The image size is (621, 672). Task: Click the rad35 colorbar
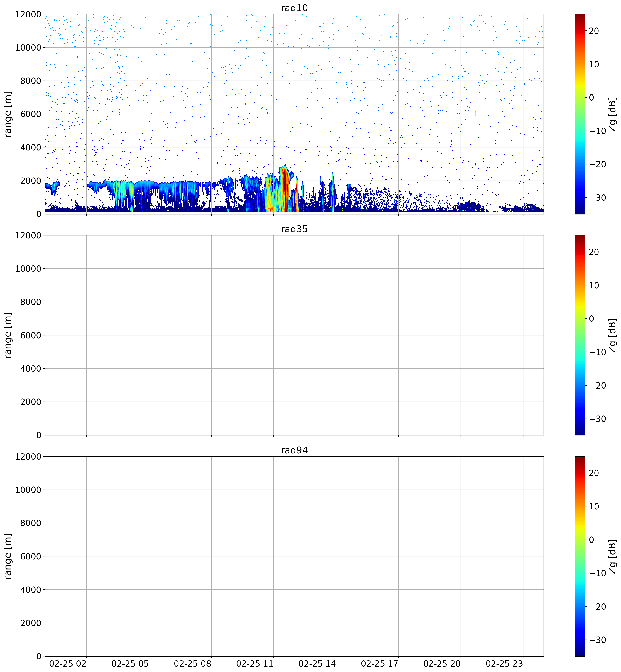coord(580,335)
